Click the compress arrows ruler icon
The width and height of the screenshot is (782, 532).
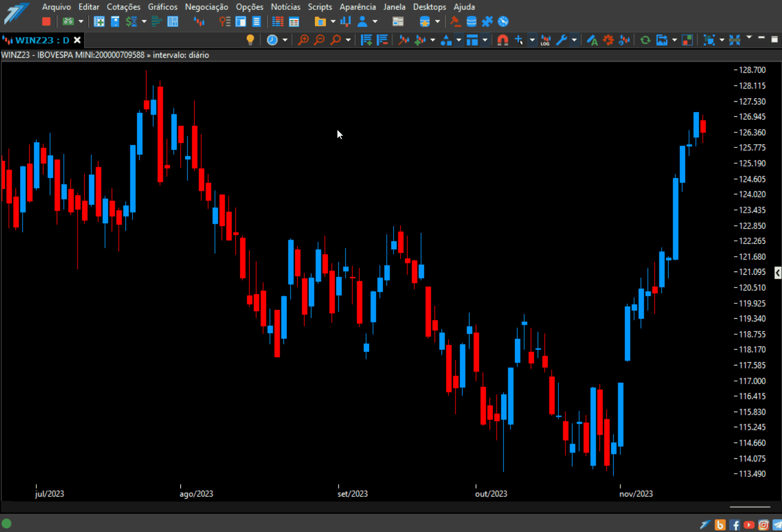(x=735, y=40)
